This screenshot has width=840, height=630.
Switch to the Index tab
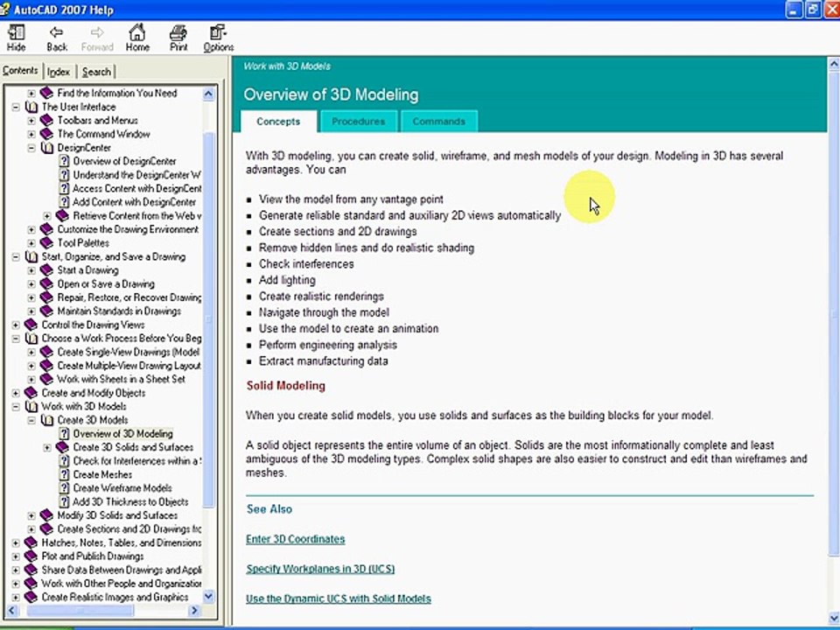(x=59, y=72)
